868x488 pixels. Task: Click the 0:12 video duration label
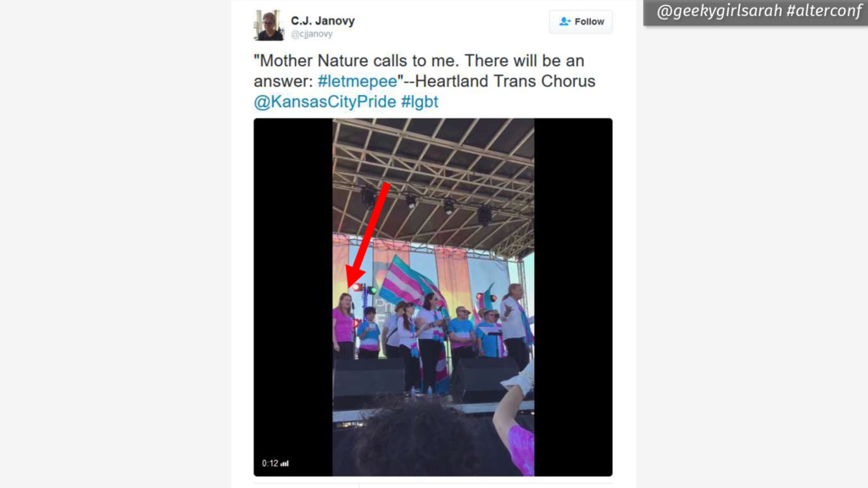pos(270,463)
